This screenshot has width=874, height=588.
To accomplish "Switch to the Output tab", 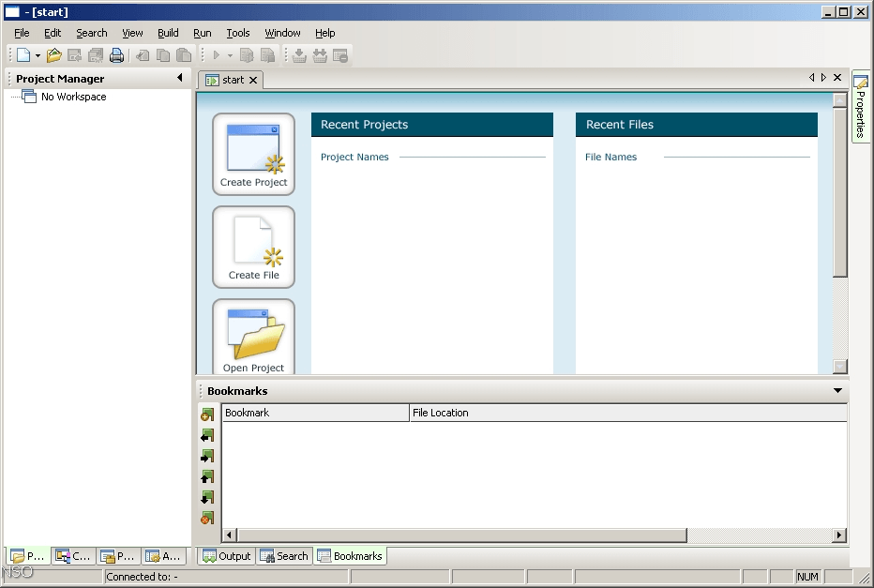I will point(226,556).
